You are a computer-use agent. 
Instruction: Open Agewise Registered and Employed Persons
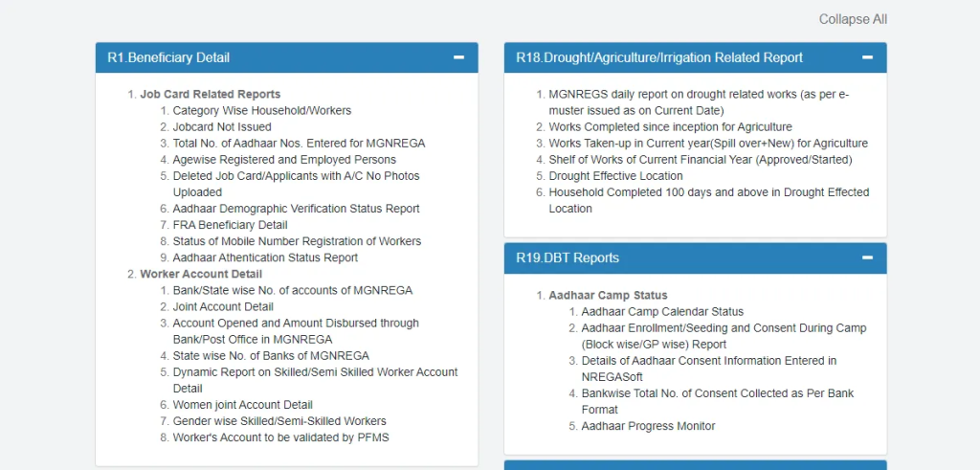tap(284, 159)
